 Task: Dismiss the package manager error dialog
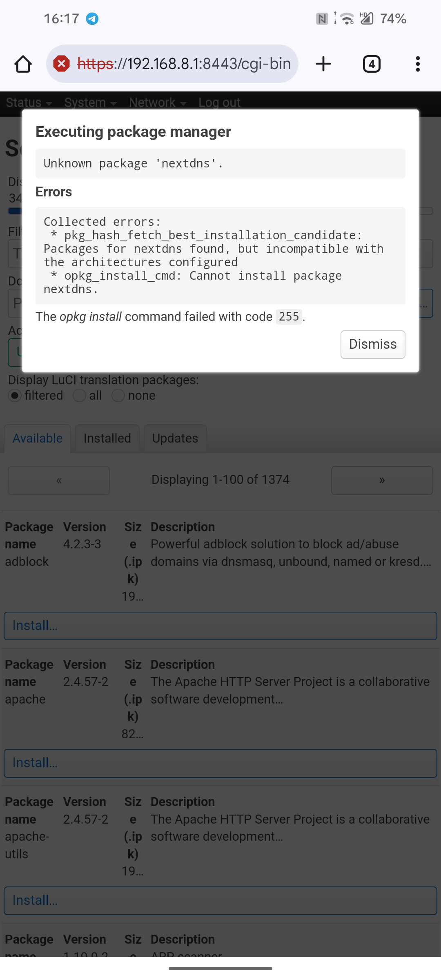coord(372,344)
